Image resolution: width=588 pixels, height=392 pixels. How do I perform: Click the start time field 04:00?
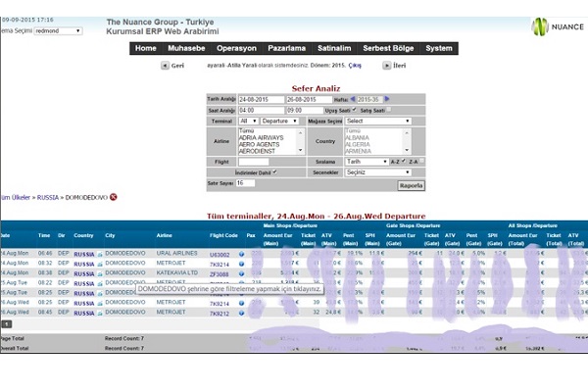pos(262,111)
